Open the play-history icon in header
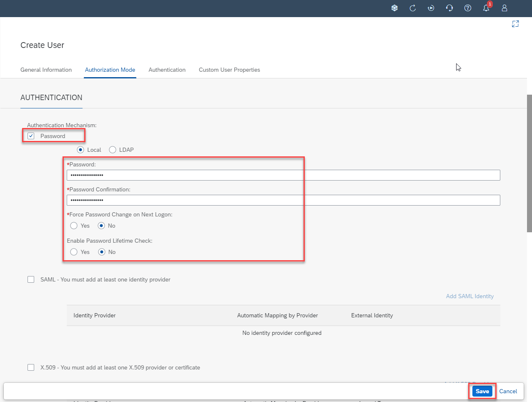532x402 pixels. click(431, 8)
